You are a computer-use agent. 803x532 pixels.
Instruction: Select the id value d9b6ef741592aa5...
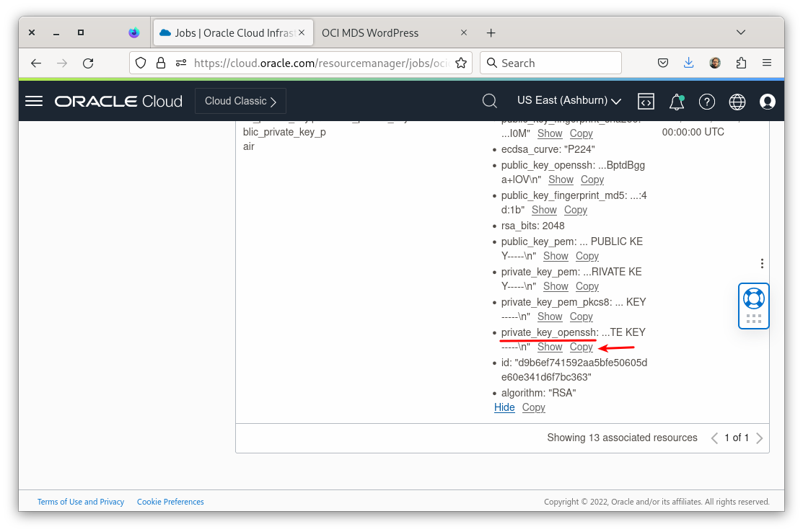(574, 370)
